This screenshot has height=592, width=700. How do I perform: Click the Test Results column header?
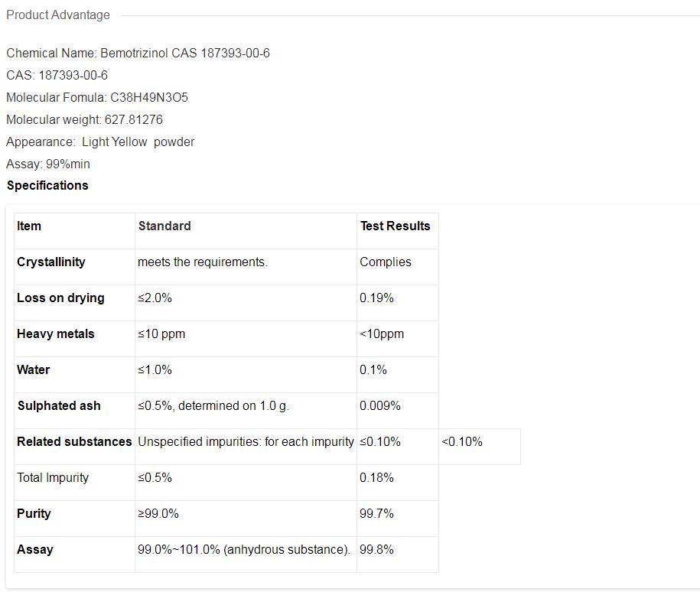click(395, 226)
